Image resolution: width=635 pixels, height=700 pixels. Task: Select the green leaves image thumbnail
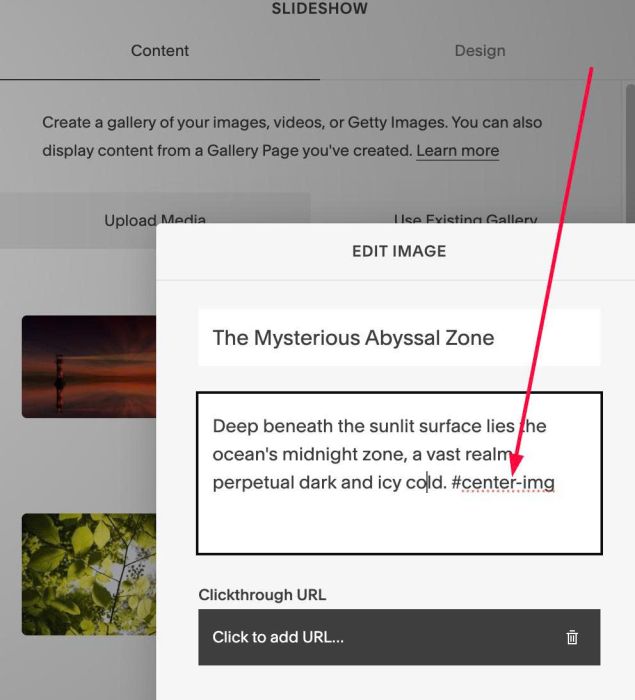tap(89, 574)
